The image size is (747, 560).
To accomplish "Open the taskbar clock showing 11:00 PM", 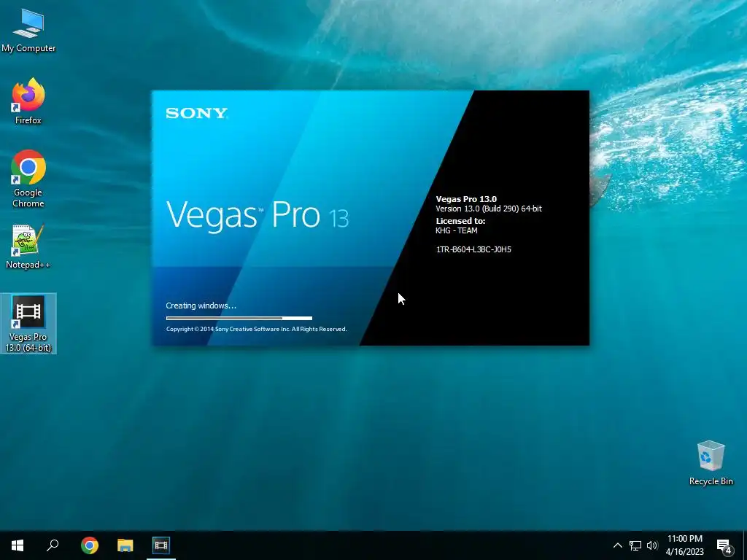I will 684,545.
